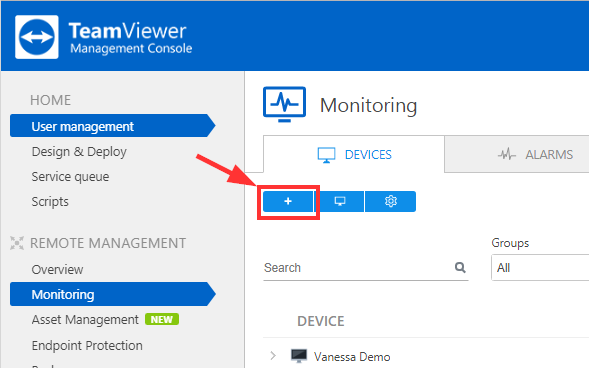Click the TeamViewer Management Console title
The height and width of the screenshot is (368, 589).
tap(130, 38)
